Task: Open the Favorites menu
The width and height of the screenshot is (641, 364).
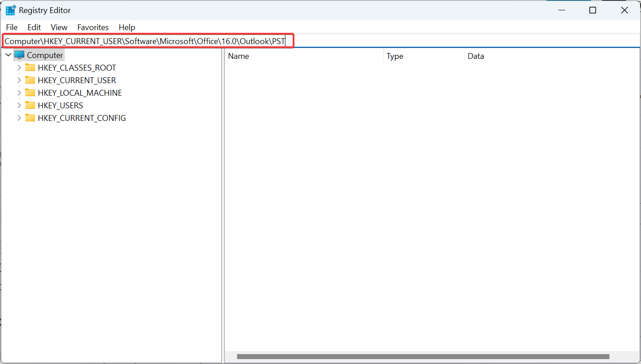Action: [93, 27]
